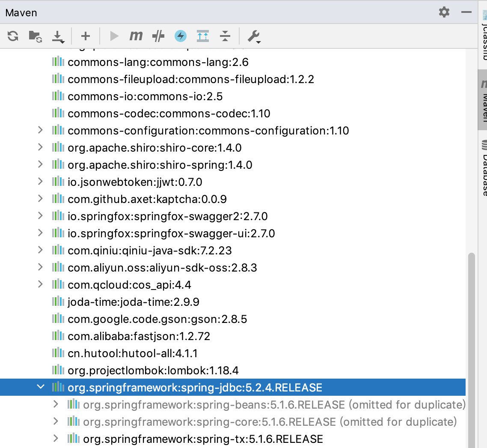Image resolution: width=487 pixels, height=448 pixels.
Task: Expand spring-core:5.1.6.RELEASE child node
Action: tap(56, 421)
